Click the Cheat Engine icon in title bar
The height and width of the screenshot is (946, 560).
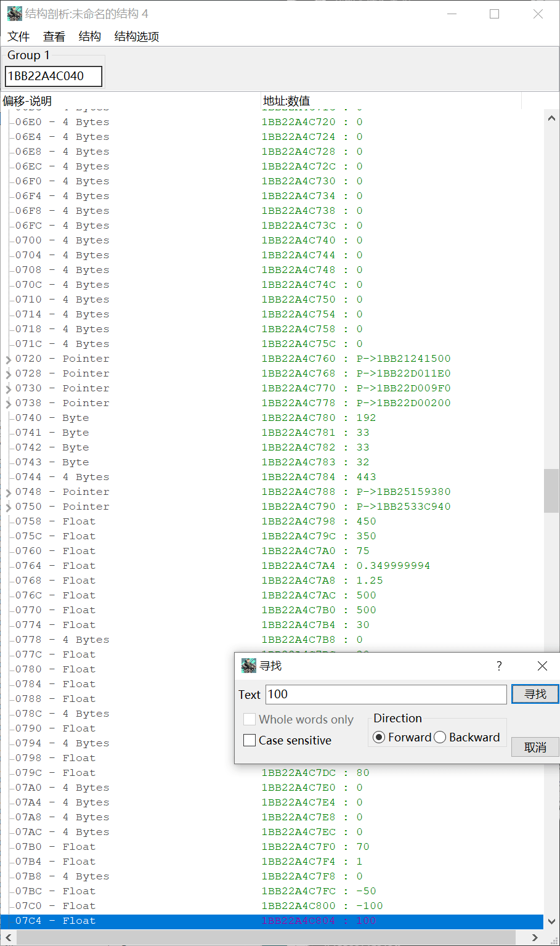point(14,14)
